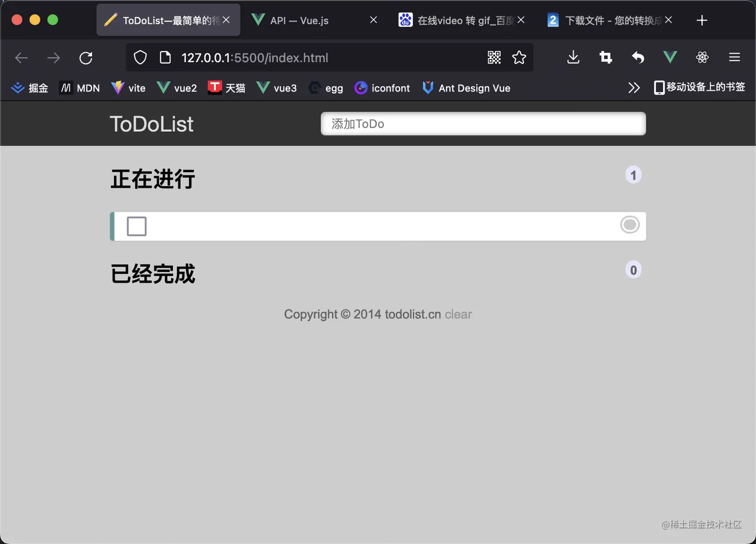
Task: Click the 添加ToDo input field
Action: [483, 124]
